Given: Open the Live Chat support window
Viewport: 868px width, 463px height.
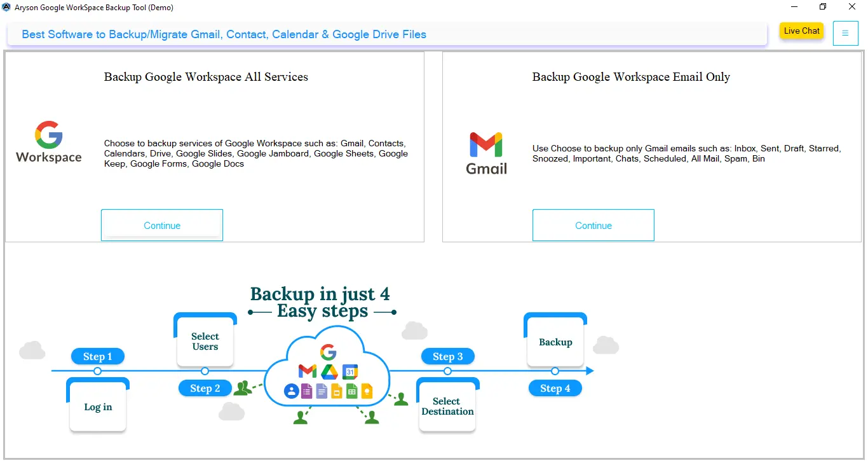Looking at the screenshot, I should point(801,31).
